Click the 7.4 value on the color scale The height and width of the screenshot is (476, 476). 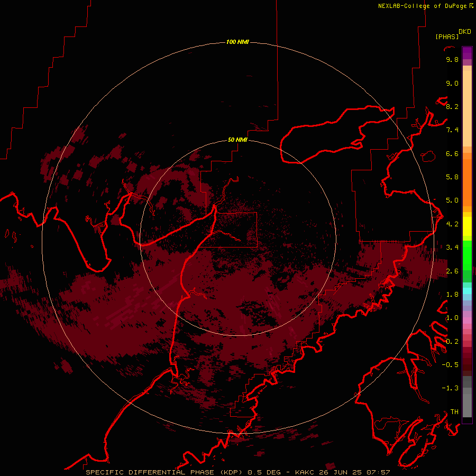[x=452, y=130]
